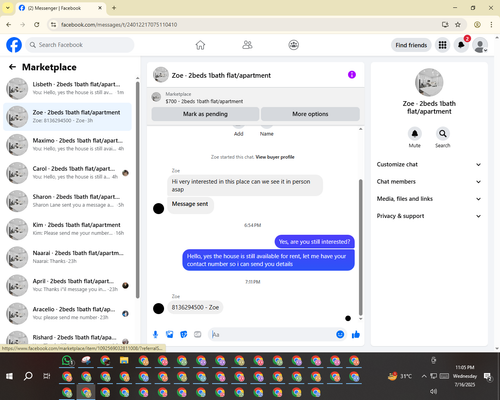Click the chat messages scrollbar
This screenshot has width=500, height=400.
360,247
